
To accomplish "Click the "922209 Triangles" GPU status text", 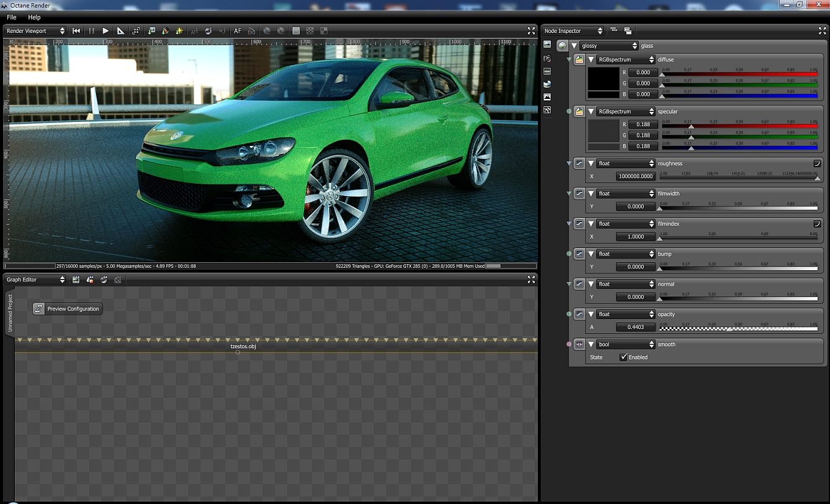I will [x=410, y=266].
